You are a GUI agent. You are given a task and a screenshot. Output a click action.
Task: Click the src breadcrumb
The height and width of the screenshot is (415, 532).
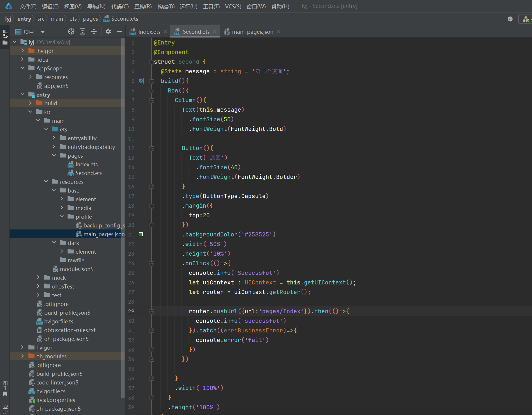click(x=41, y=19)
